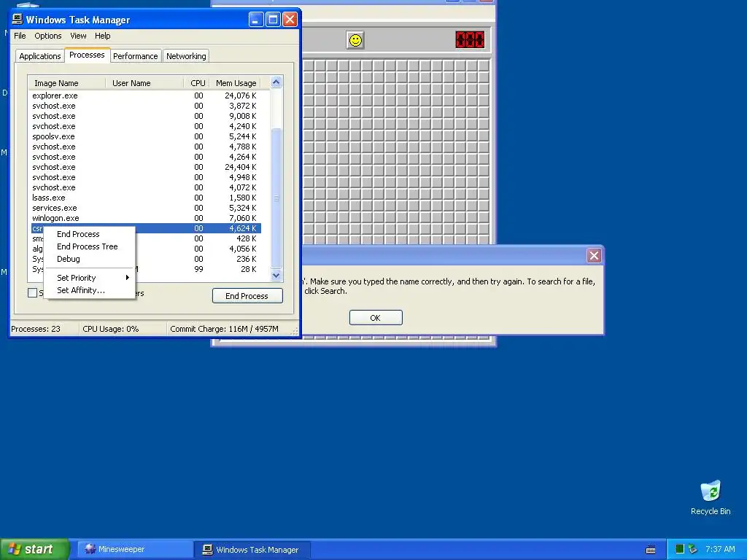The height and width of the screenshot is (560, 747).
Task: Select the services.exe process row
Action: 146,208
